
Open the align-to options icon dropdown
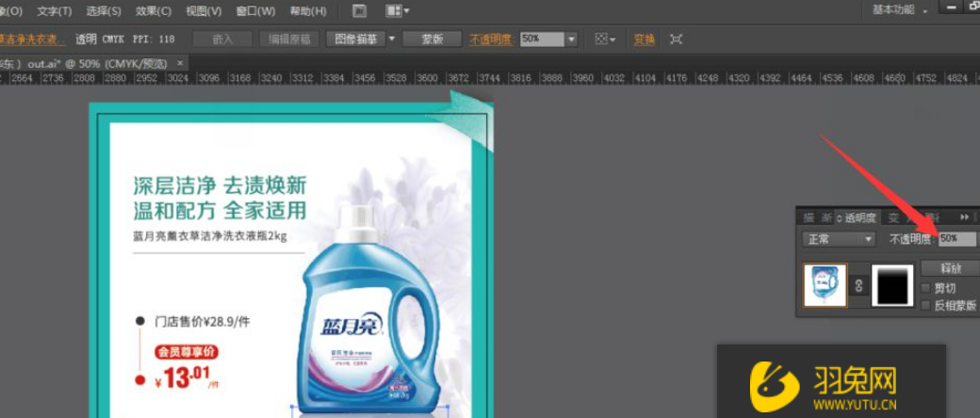coord(604,40)
